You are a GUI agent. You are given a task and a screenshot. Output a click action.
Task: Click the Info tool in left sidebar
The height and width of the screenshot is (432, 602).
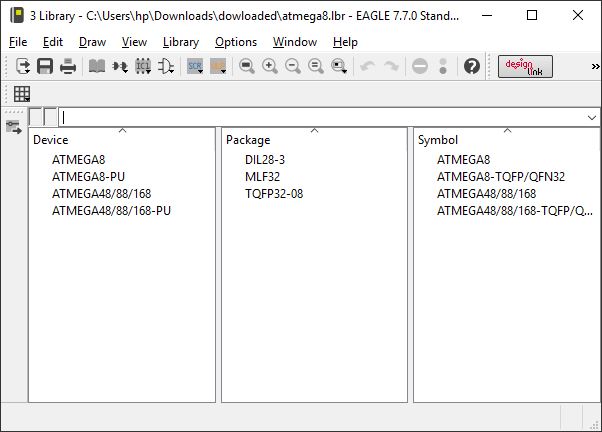(x=13, y=127)
